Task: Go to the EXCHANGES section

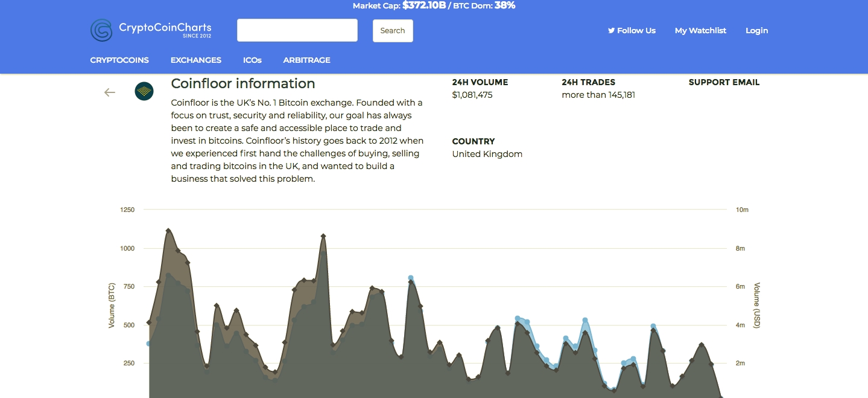Action: pos(196,60)
